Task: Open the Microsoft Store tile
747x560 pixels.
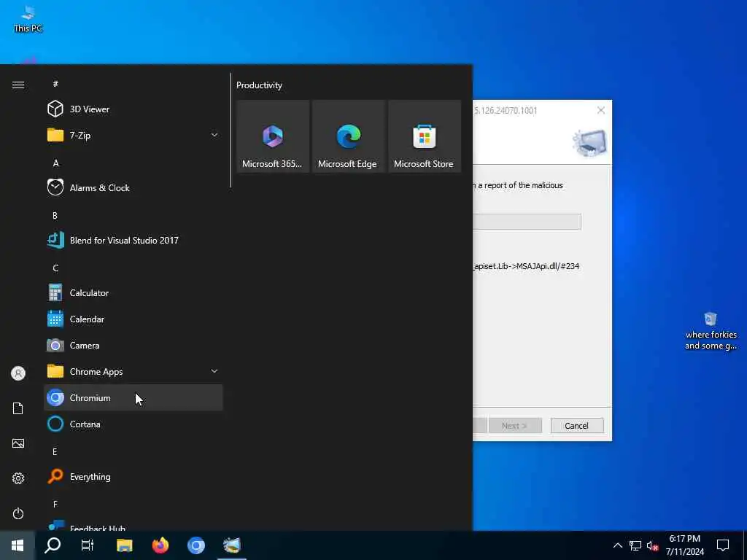Action: (425, 136)
